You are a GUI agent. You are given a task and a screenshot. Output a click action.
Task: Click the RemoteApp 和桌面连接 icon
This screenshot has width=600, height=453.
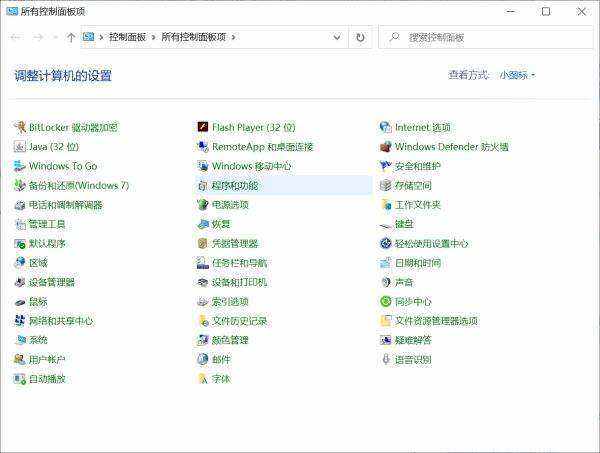point(202,147)
